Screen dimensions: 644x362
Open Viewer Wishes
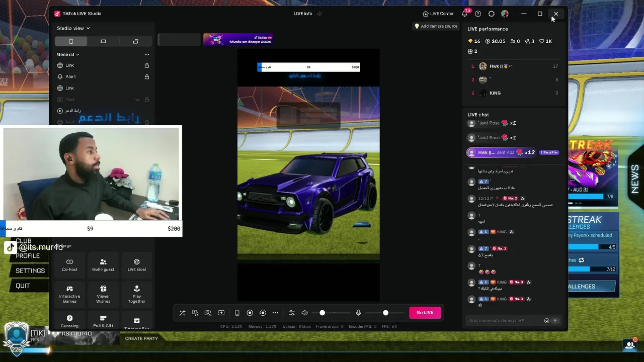coord(103,294)
